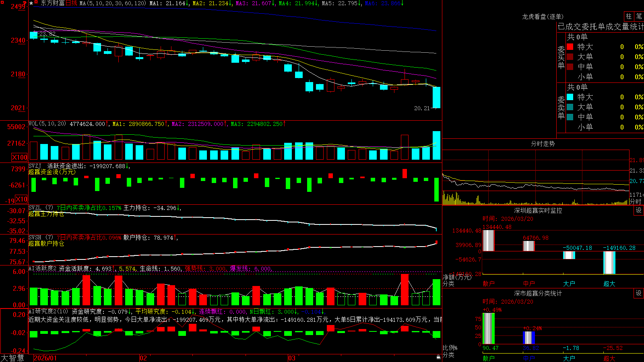This screenshot has height=362, width=644.
Task: Select the red 委买单 特大 color swatch
Action: click(570, 47)
